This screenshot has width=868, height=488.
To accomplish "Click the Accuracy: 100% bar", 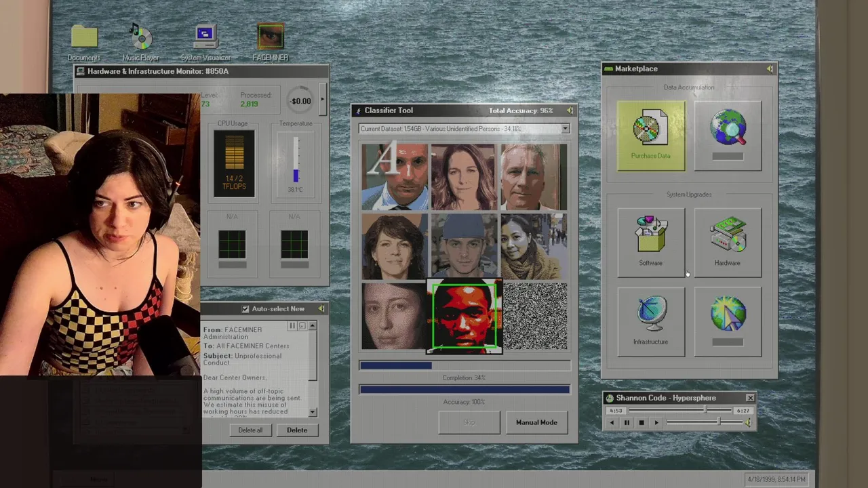I will [465, 390].
